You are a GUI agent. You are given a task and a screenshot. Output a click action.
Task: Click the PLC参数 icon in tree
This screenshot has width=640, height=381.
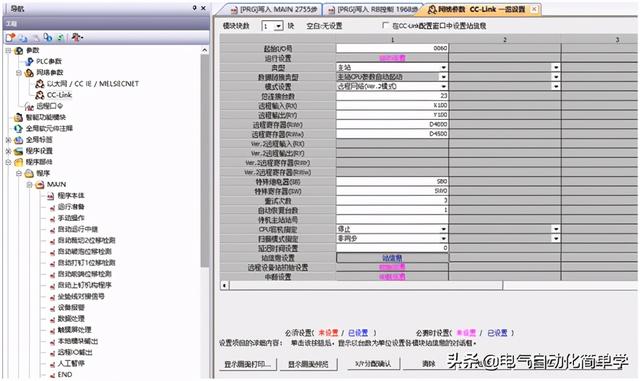pos(29,61)
